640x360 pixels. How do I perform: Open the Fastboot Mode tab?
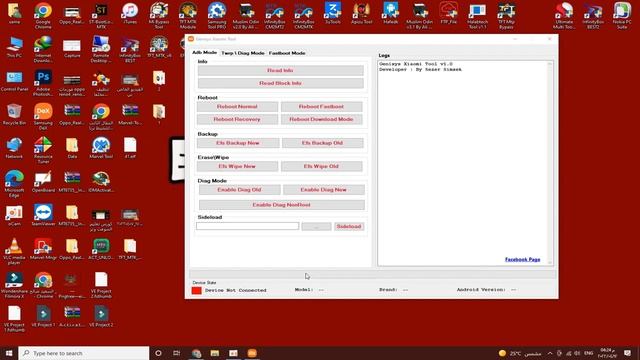tap(287, 53)
